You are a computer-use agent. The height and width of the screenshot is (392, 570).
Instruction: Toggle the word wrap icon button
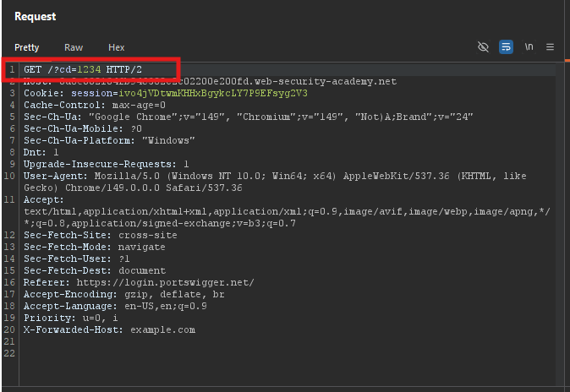coord(506,46)
